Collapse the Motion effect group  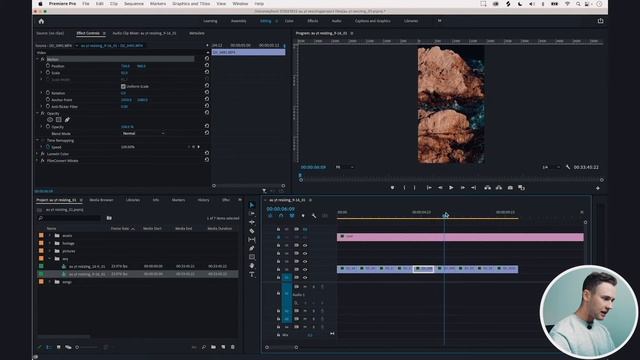click(38, 59)
